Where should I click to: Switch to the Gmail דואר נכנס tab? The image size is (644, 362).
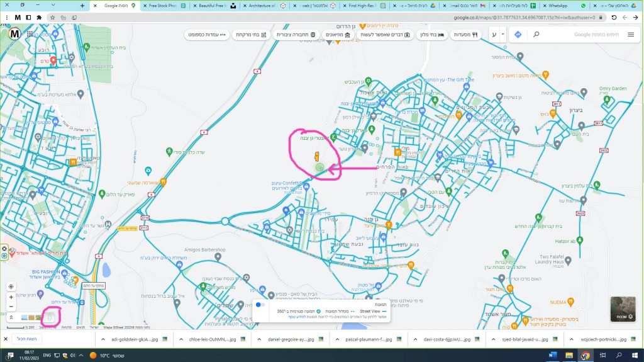[x=464, y=6]
